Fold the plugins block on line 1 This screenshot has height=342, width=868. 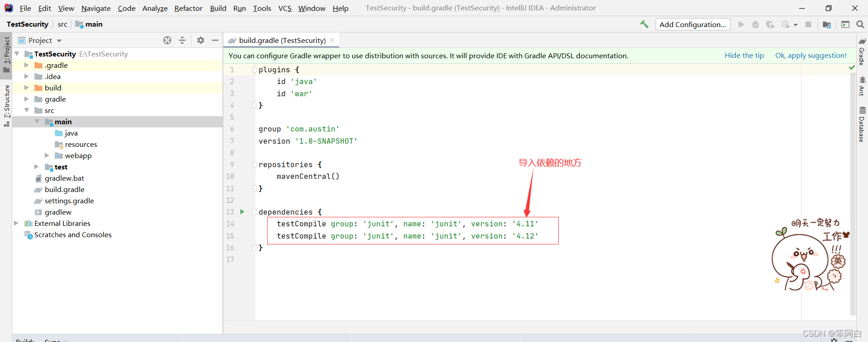pyautogui.click(x=255, y=70)
